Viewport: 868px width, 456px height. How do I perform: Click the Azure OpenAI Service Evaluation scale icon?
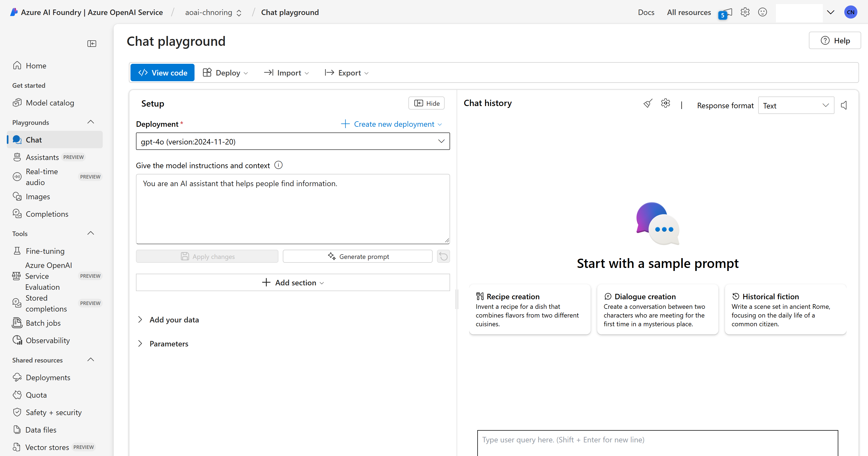coord(16,276)
